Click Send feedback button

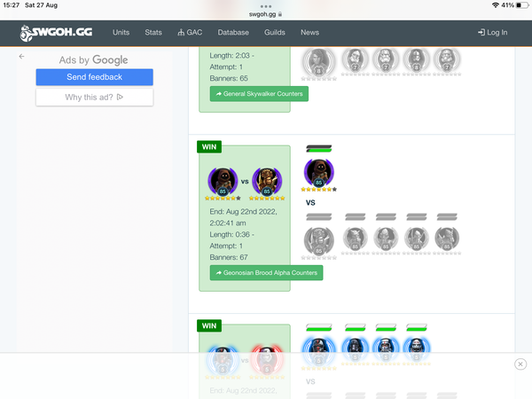(x=94, y=77)
